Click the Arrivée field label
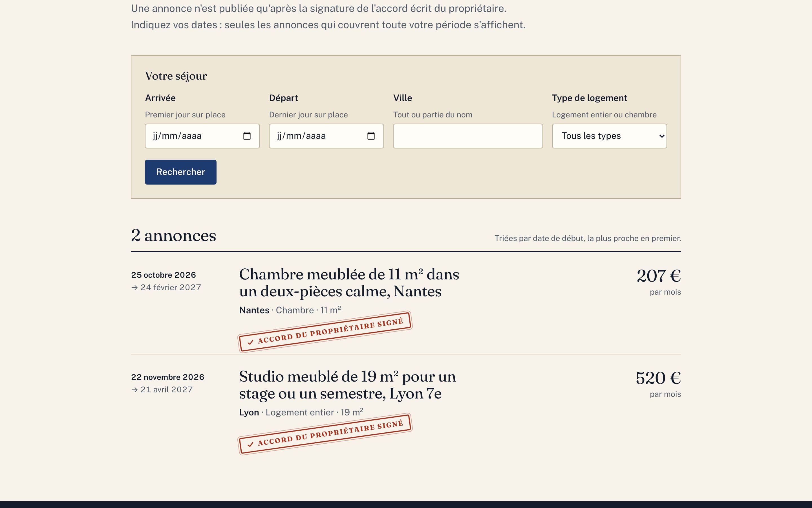The height and width of the screenshot is (508, 812). point(160,98)
